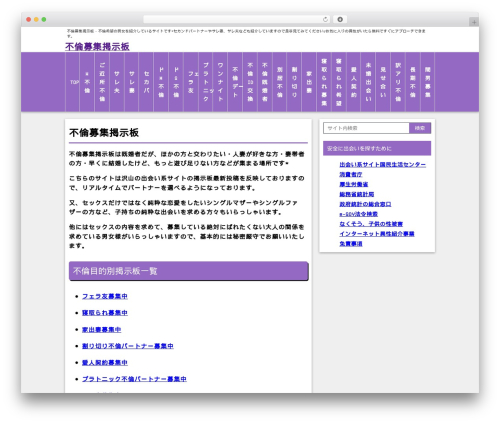This screenshot has height=423, width=500.
Task: Click the 不倫目的別掲示板一覧 heading bar
Action: pos(189,271)
